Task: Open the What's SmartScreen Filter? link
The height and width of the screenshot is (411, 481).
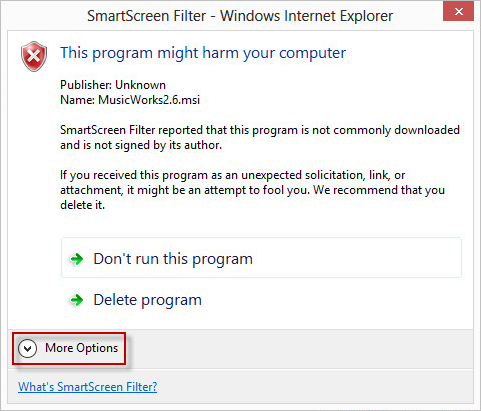Action: click(88, 387)
